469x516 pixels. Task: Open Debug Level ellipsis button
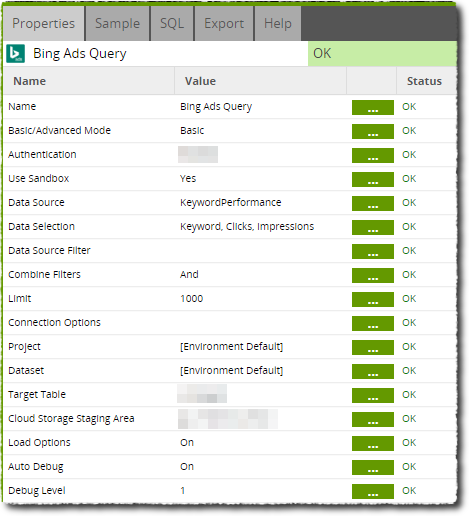point(373,491)
